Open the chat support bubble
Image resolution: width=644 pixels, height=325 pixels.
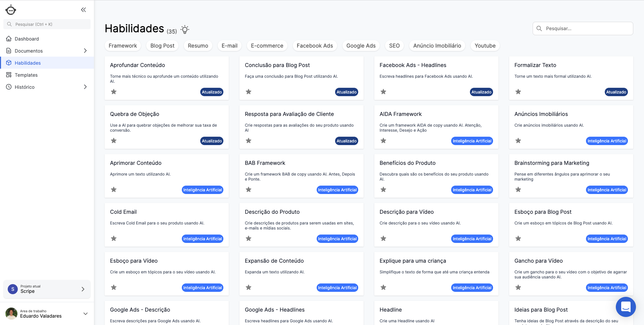[x=626, y=307]
